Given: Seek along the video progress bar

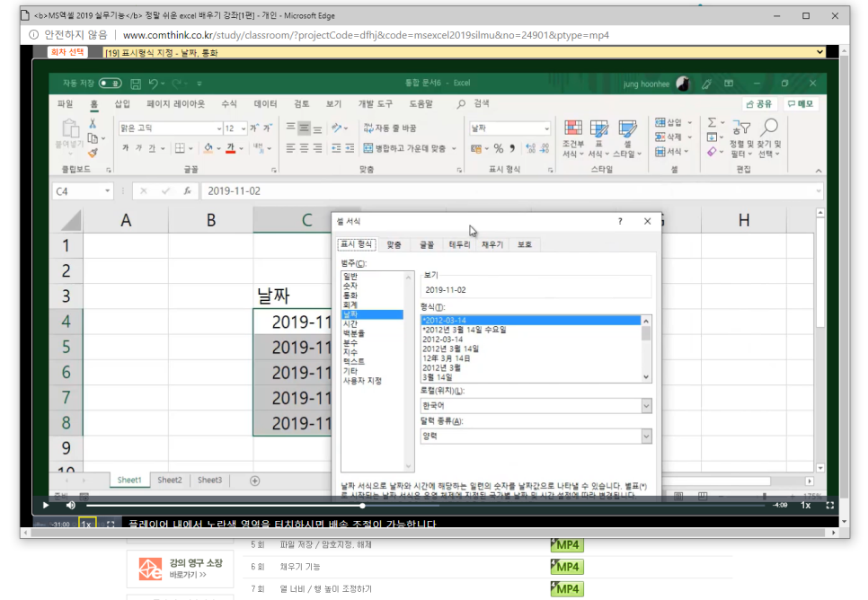Looking at the screenshot, I should click(425, 506).
